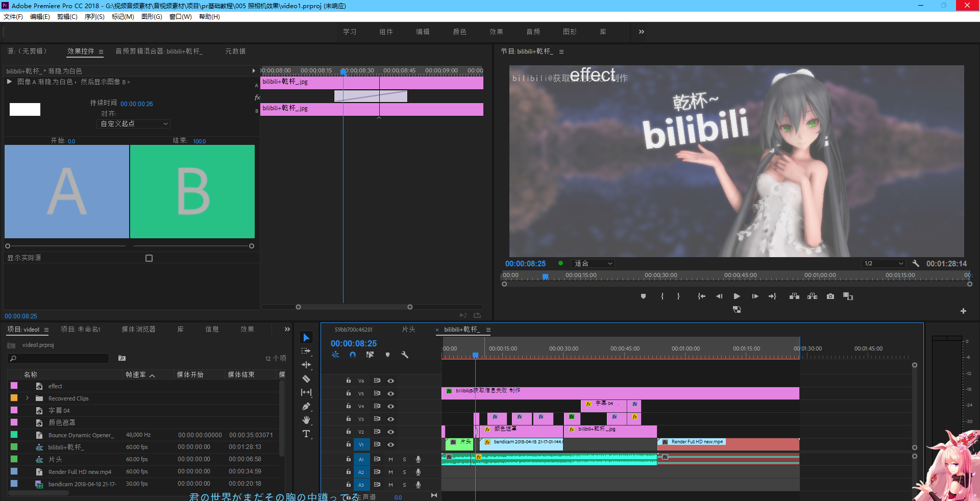Mute the A1 audio track
This screenshot has width=980, height=501.
390,459
